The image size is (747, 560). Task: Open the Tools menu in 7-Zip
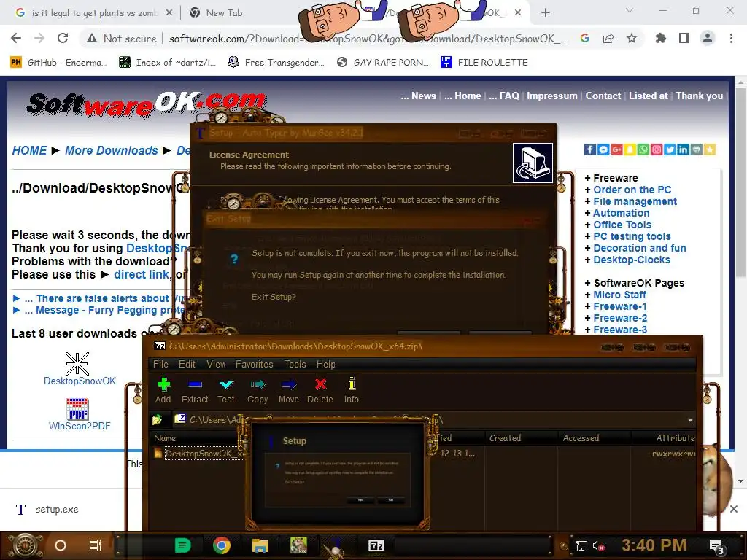pyautogui.click(x=295, y=365)
